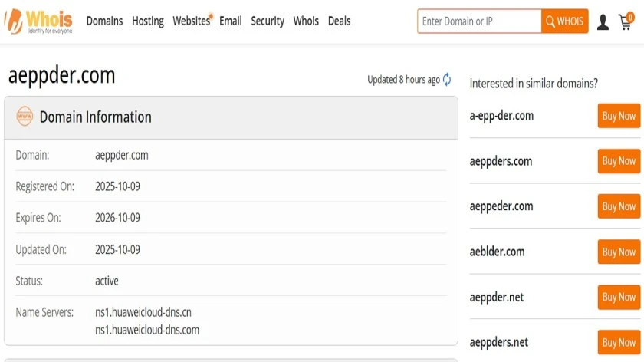
Task: Click the aeppder.net suggestion
Action: [497, 297]
